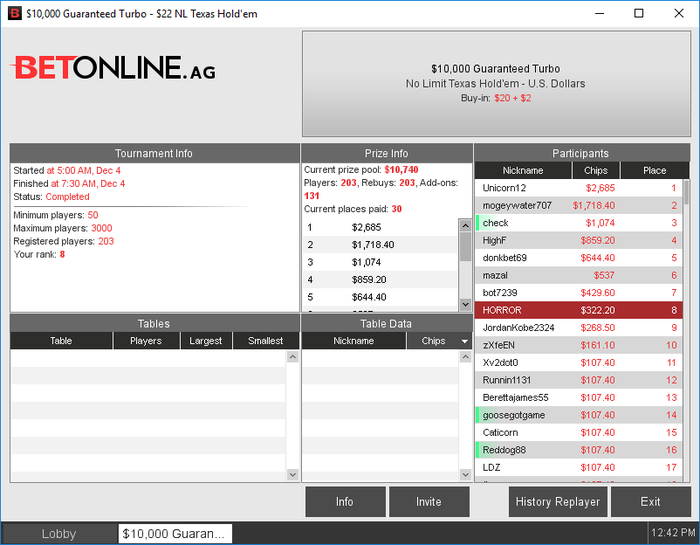Viewport: 700px width, 545px height.
Task: Sort Tables by Largest column
Action: (205, 341)
